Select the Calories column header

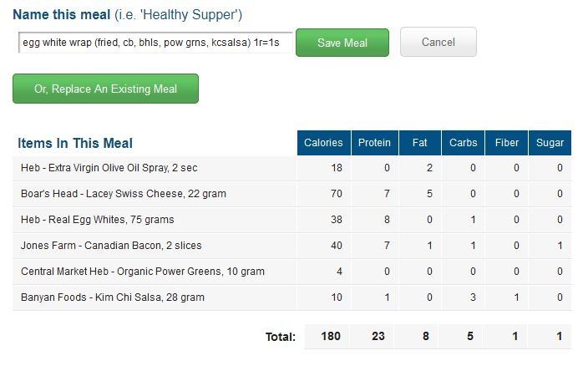pos(323,143)
